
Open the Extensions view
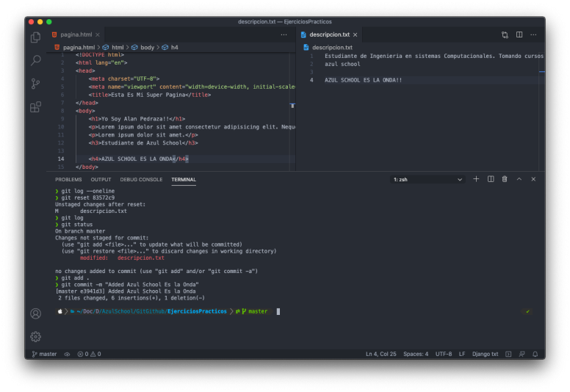tap(35, 107)
